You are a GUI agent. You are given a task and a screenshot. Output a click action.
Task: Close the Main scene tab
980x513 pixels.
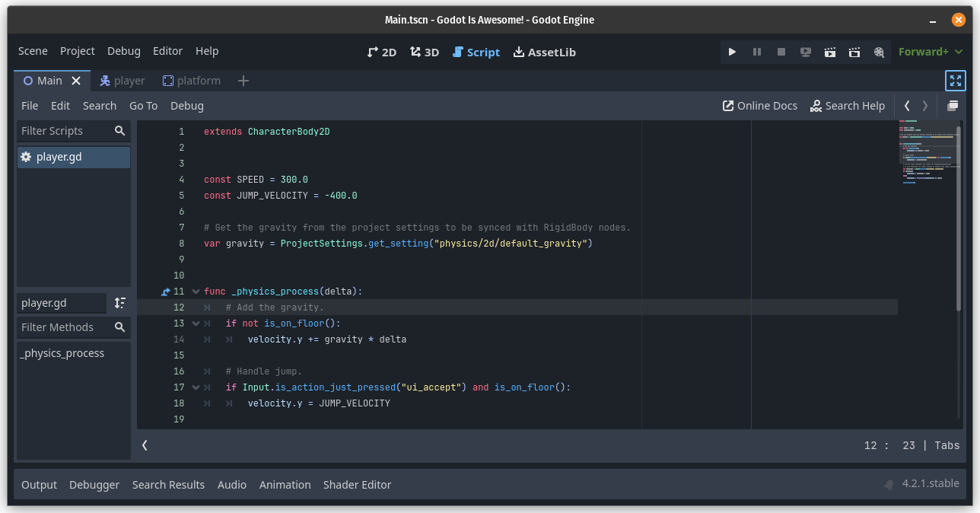coord(76,81)
